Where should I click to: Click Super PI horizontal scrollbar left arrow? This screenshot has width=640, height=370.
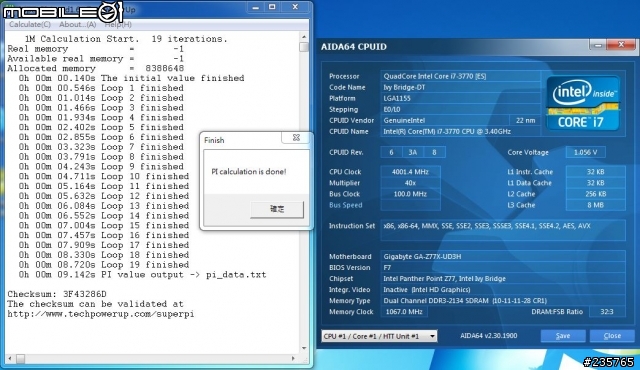tap(10, 359)
